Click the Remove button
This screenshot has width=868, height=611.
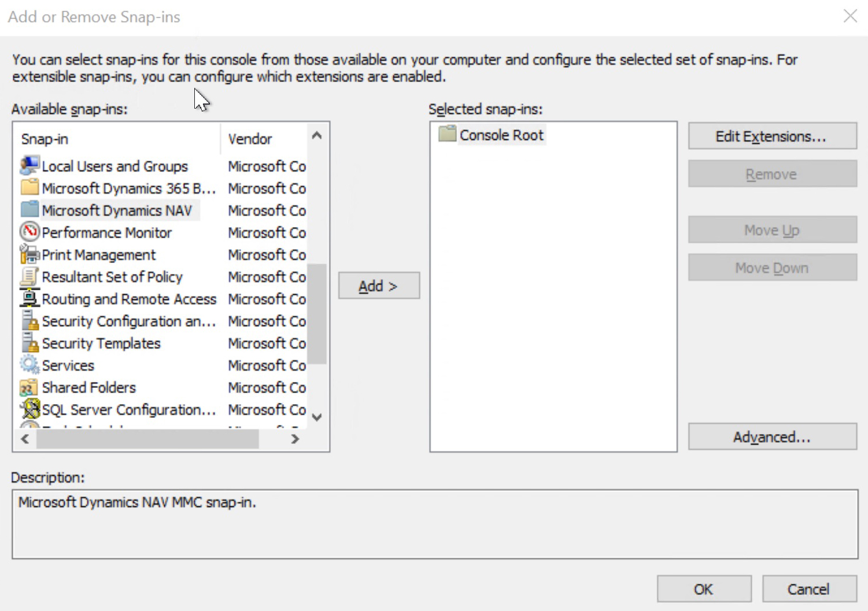click(x=772, y=173)
